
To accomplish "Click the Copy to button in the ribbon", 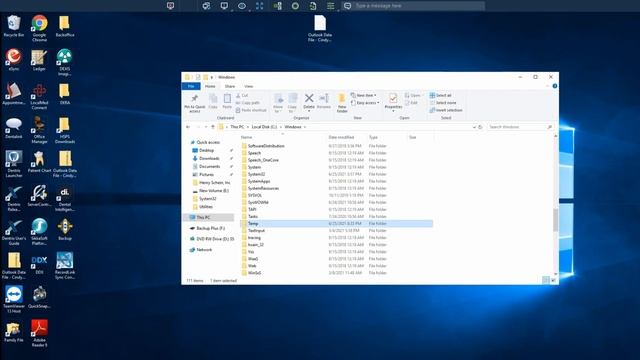I will pyautogui.click(x=292, y=103).
